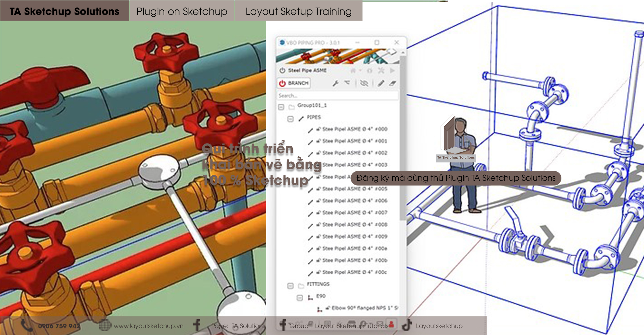Click the TikTok icon in the footer
The width and height of the screenshot is (644, 335).
(407, 325)
